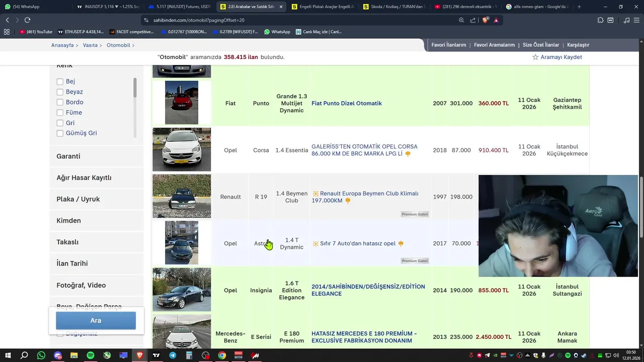The height and width of the screenshot is (362, 644).
Task: Click the Google Chrome taskbar icon
Action: (222, 355)
